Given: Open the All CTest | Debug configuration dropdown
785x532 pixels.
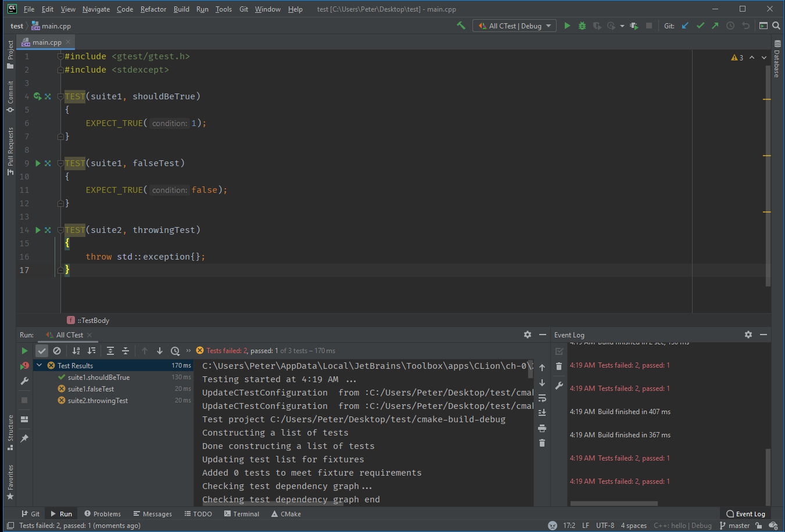Looking at the screenshot, I should [515, 26].
